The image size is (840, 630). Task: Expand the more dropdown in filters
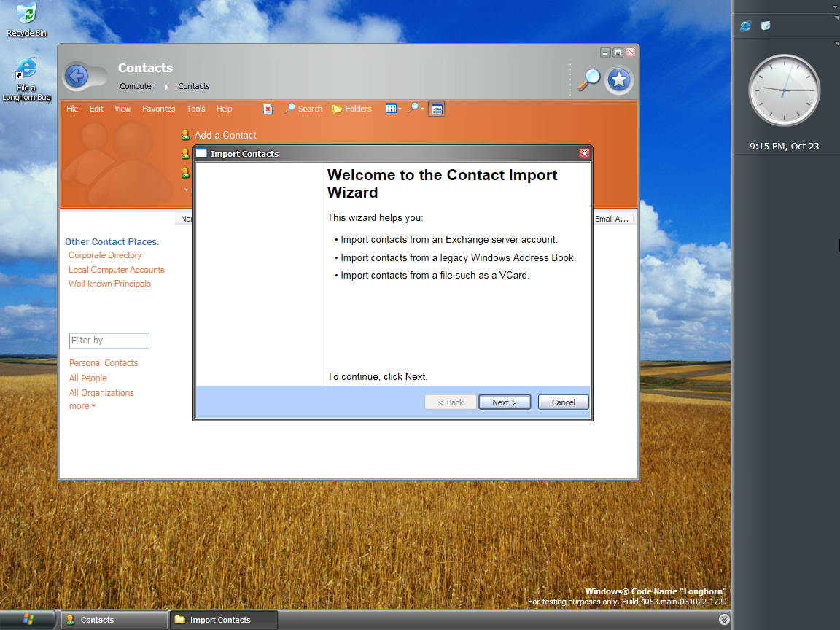[82, 406]
